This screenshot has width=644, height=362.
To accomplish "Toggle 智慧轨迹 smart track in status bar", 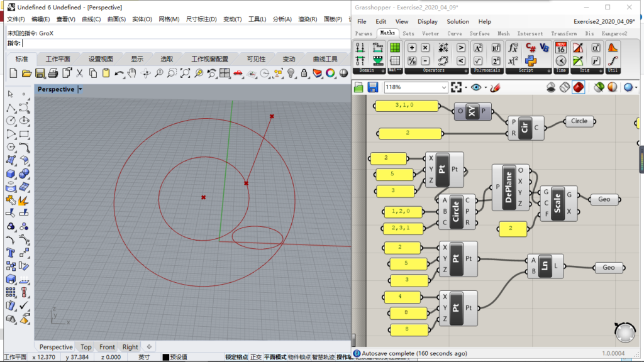I will [323, 357].
